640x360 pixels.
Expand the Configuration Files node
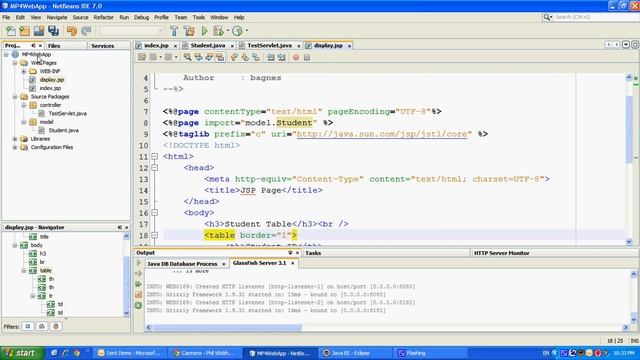tap(15, 147)
